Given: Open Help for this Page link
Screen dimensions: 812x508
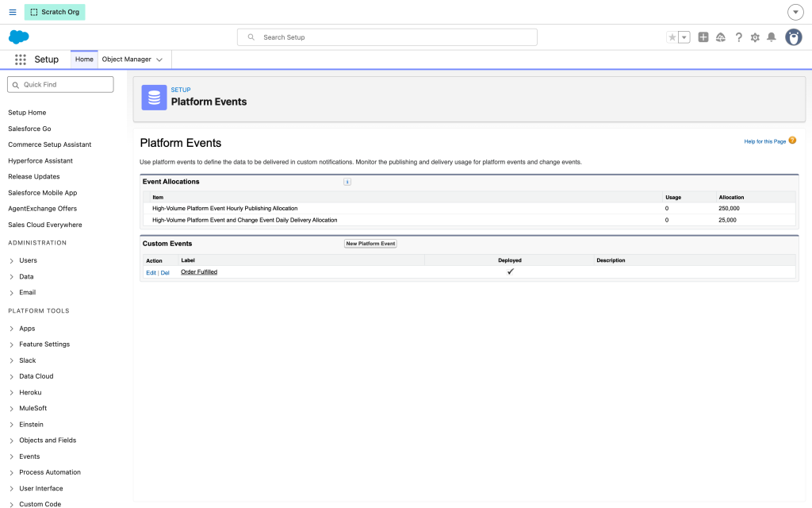Looking at the screenshot, I should 765,141.
